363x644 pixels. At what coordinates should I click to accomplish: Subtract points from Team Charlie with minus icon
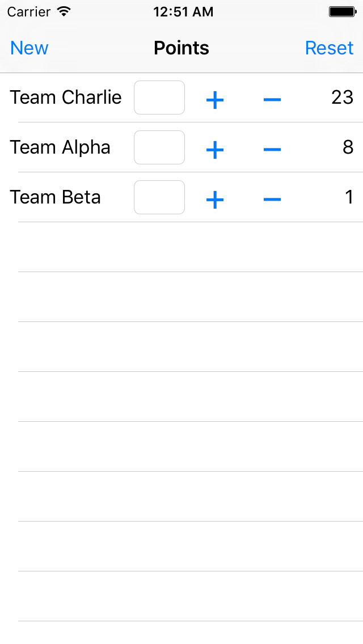click(x=272, y=99)
